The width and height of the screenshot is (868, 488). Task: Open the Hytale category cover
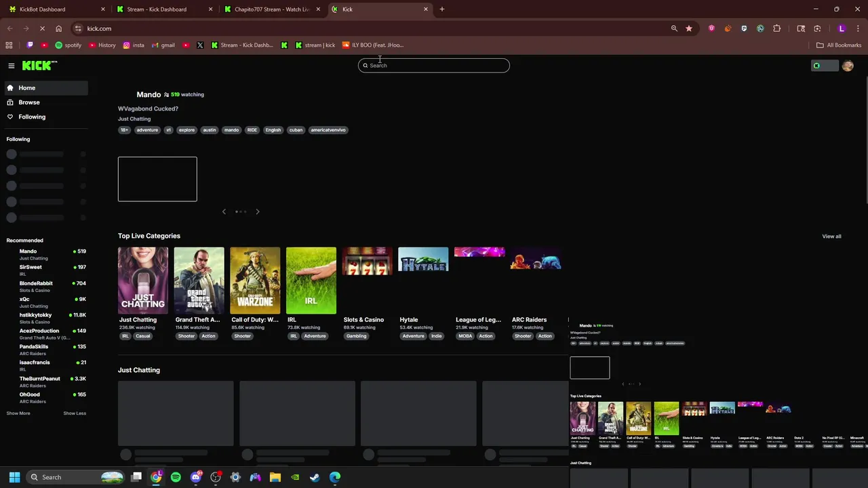pos(423,260)
